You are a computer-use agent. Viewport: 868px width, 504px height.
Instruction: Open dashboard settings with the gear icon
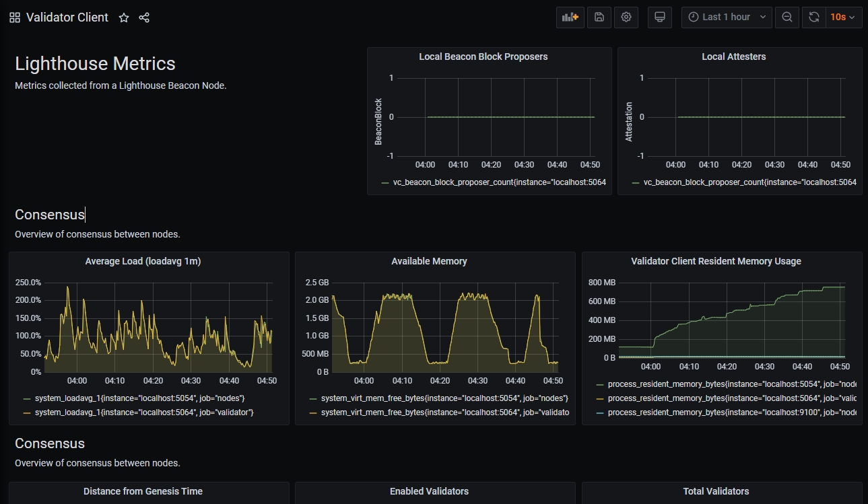click(x=626, y=17)
